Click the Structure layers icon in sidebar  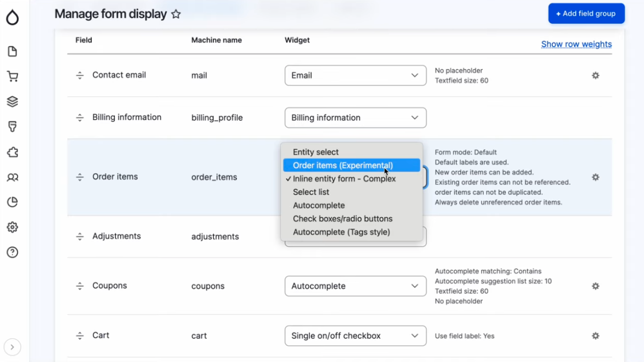pos(12,101)
